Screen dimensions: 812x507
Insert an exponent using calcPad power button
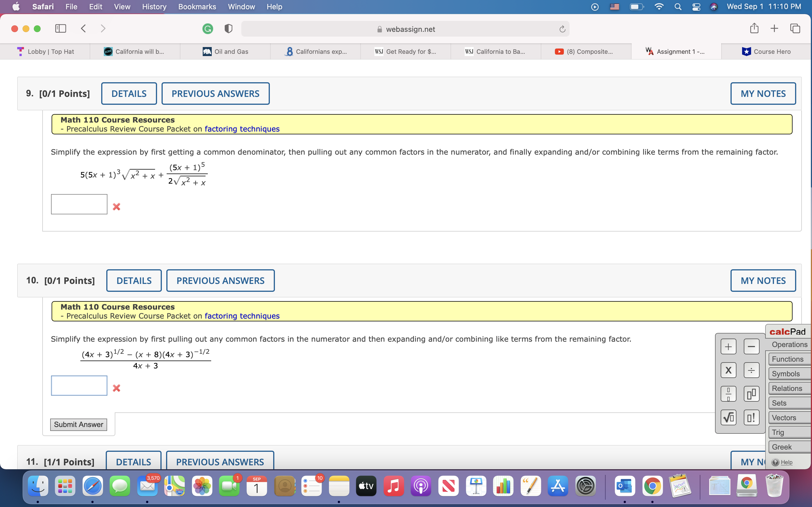[x=751, y=394]
